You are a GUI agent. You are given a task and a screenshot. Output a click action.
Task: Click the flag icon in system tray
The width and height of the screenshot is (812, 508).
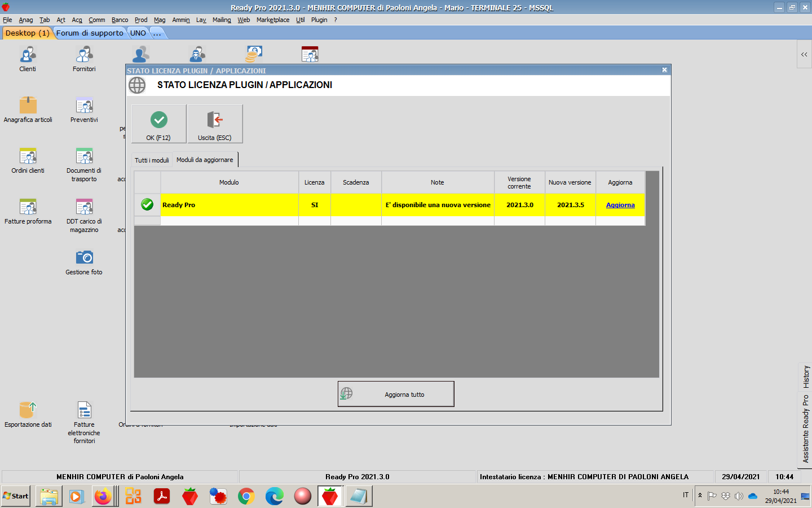click(712, 496)
